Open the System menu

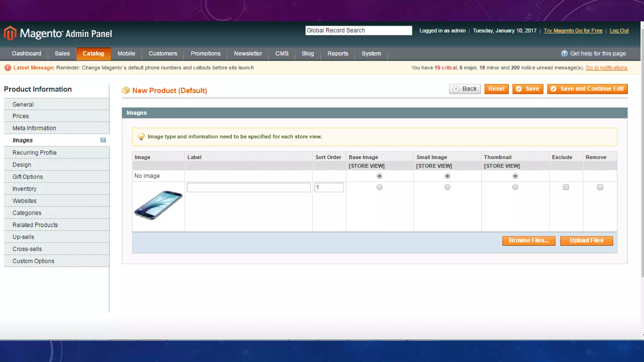tap(371, 53)
